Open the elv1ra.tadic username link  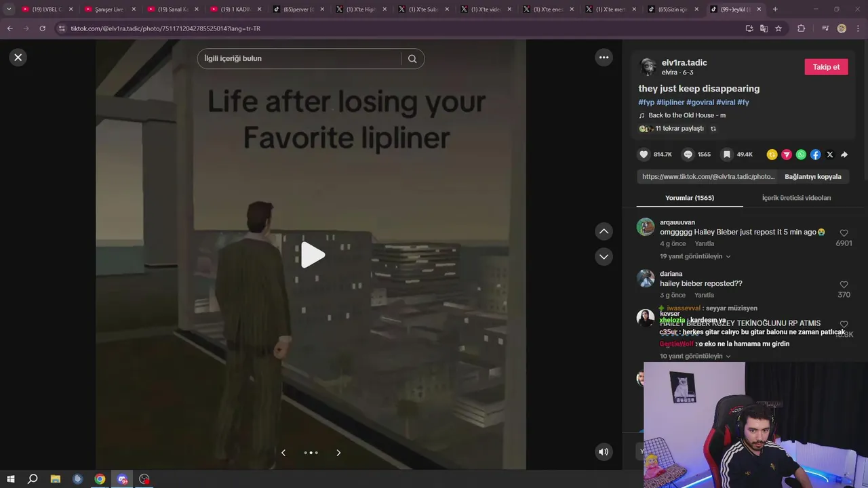coord(684,62)
